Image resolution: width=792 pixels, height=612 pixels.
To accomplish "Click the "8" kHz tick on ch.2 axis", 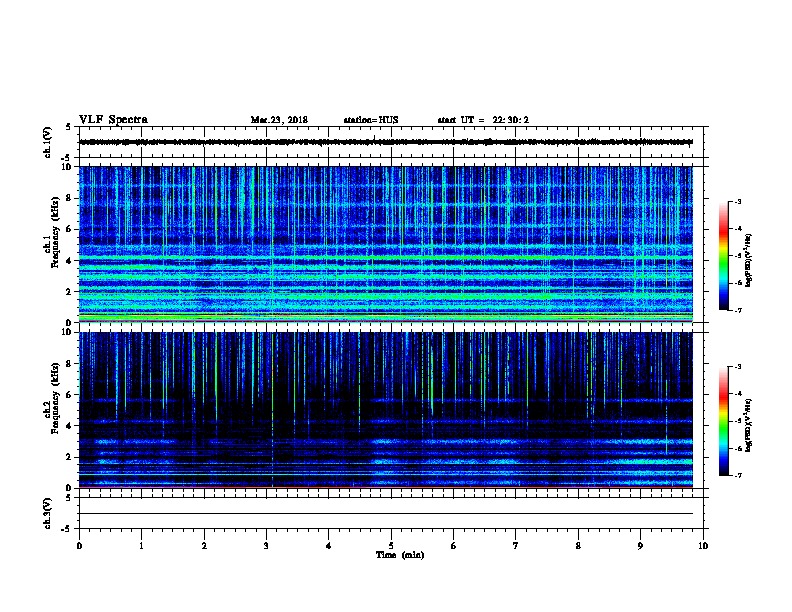I will point(69,364).
